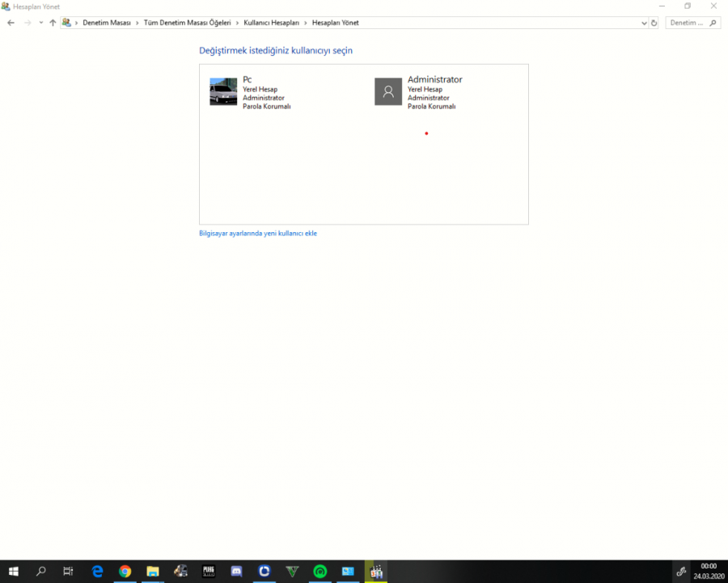Click the search magnifier in Denetim box

pyautogui.click(x=713, y=23)
